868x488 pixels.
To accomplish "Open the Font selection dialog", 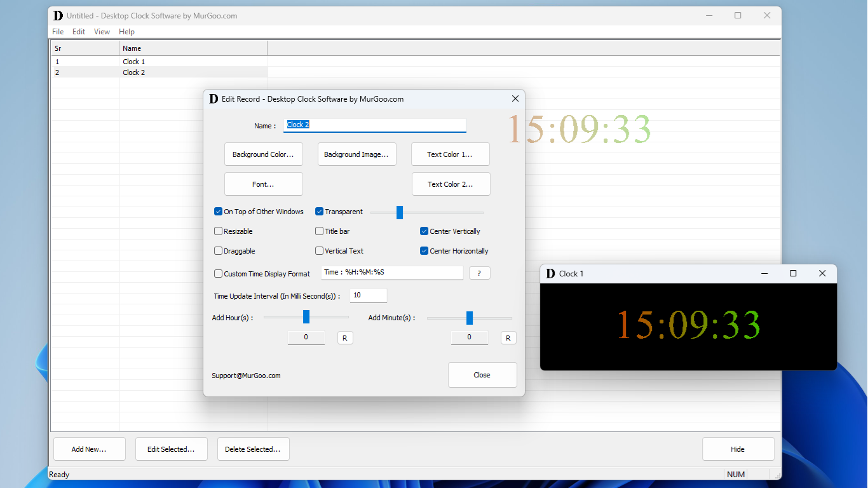I will (x=263, y=184).
